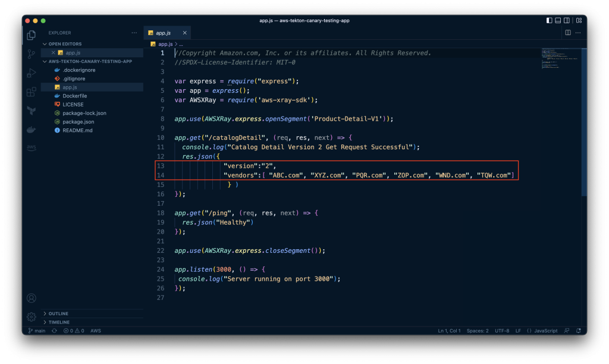This screenshot has width=609, height=364.
Task: Open the Extensions view
Action: [x=32, y=92]
